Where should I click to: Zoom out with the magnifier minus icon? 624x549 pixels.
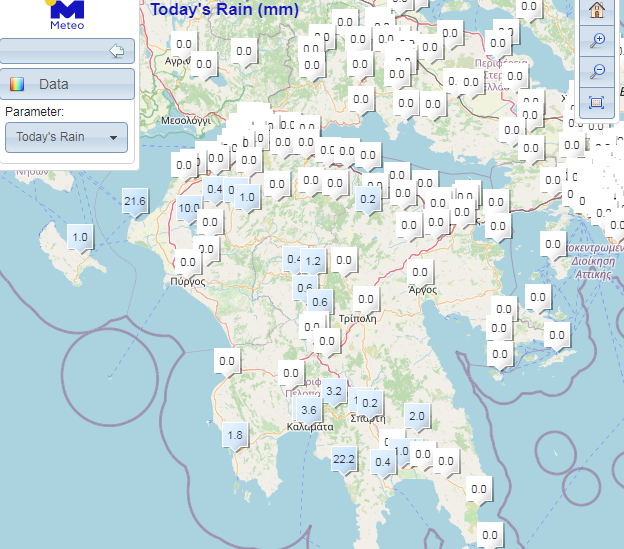point(597,71)
